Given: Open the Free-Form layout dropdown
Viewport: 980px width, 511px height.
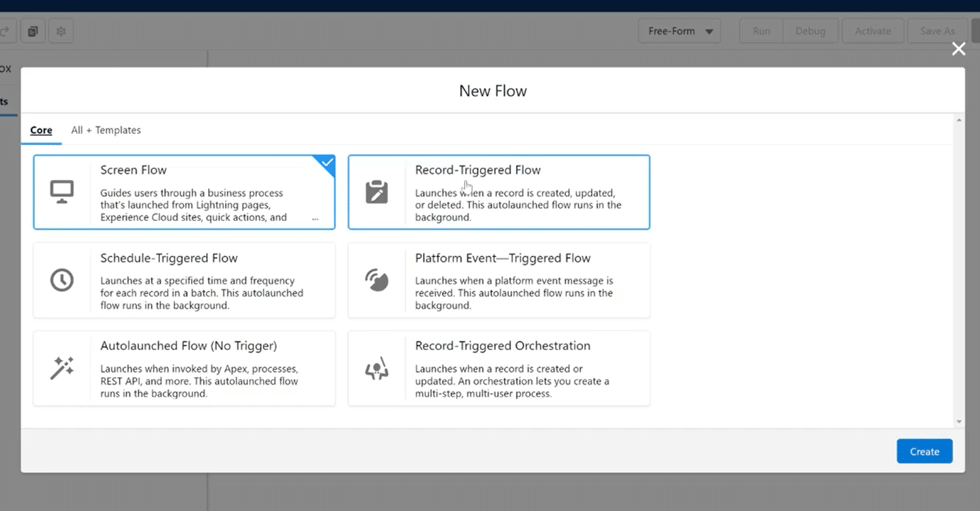Looking at the screenshot, I should click(679, 31).
